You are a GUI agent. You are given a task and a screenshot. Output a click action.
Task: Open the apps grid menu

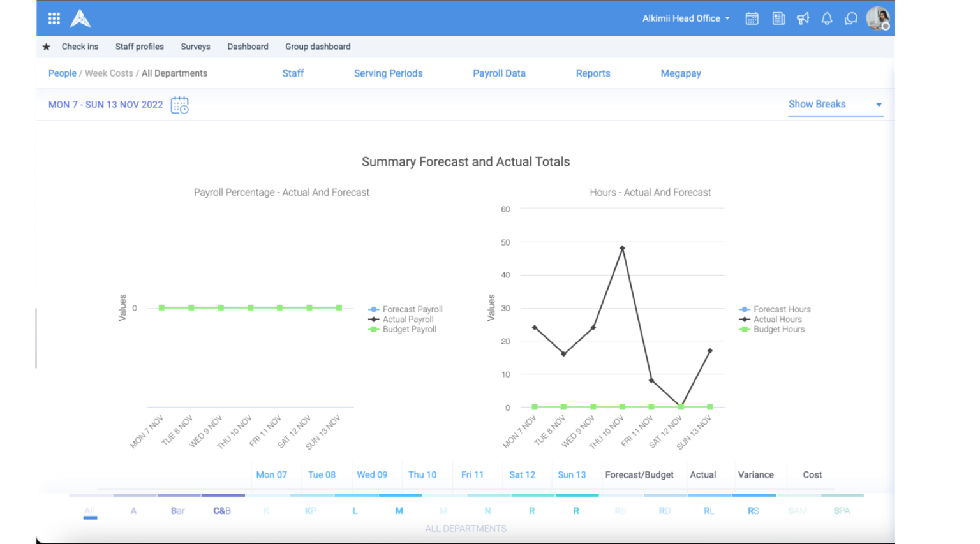(54, 18)
